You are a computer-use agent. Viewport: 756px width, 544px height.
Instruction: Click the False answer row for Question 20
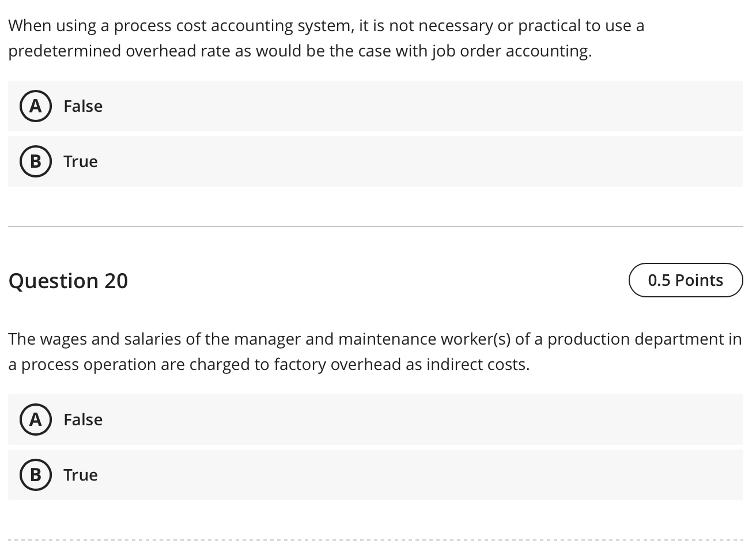click(375, 420)
